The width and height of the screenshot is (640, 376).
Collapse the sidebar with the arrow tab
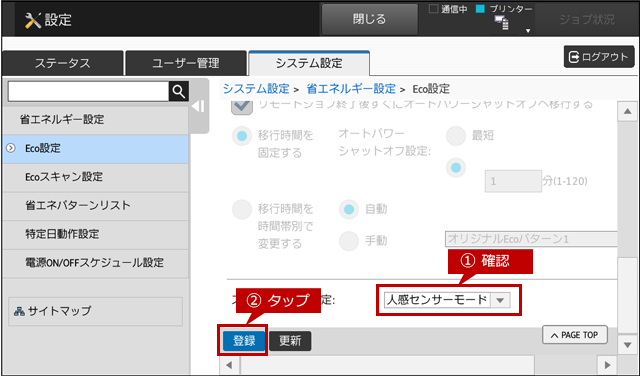click(199, 107)
